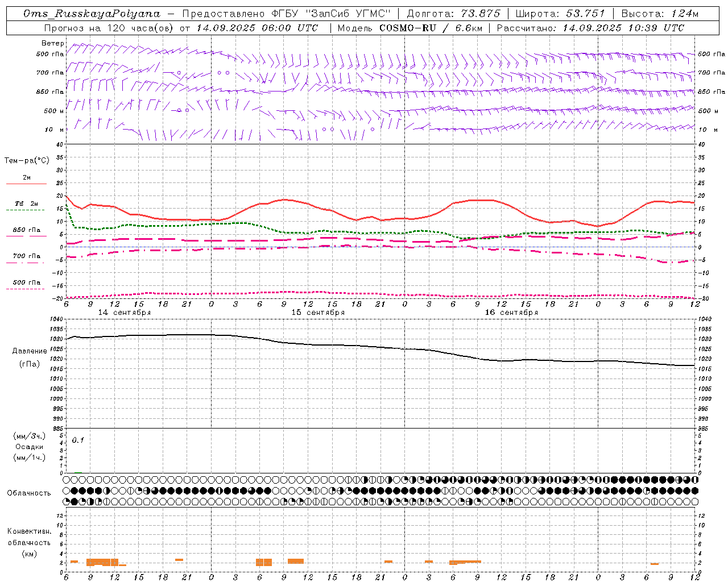Click the date label 15 сентября
The image size is (728, 582).
tap(318, 313)
